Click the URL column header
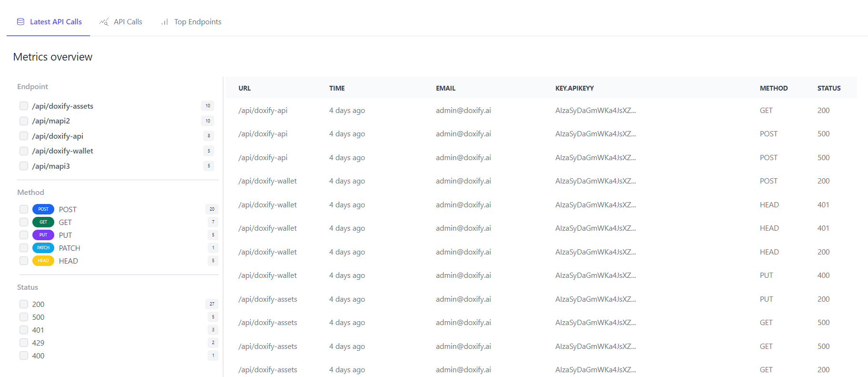The image size is (868, 377). tap(245, 88)
